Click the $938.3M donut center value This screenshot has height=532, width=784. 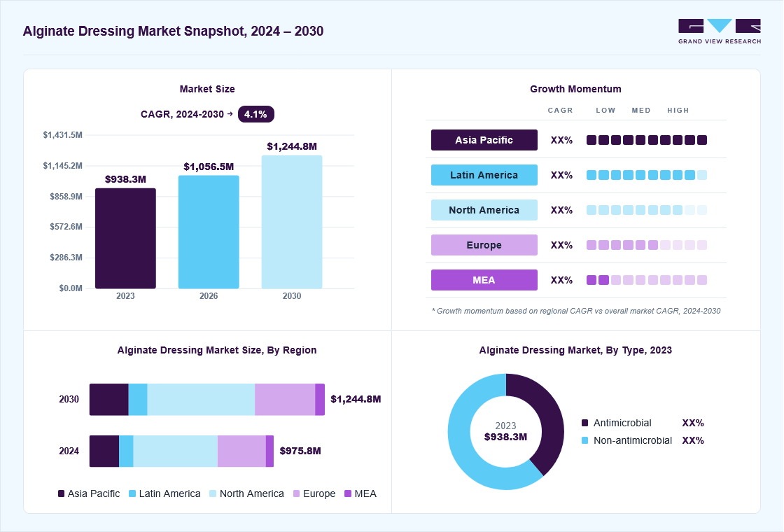[x=505, y=437]
